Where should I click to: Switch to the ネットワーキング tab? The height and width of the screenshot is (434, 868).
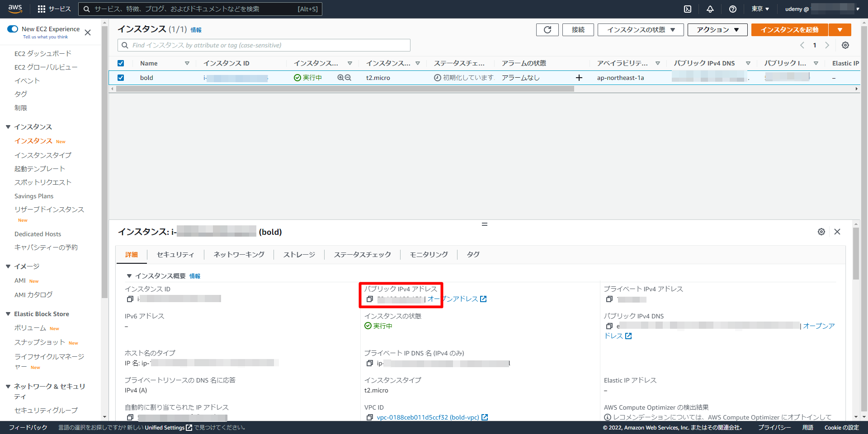pos(239,255)
